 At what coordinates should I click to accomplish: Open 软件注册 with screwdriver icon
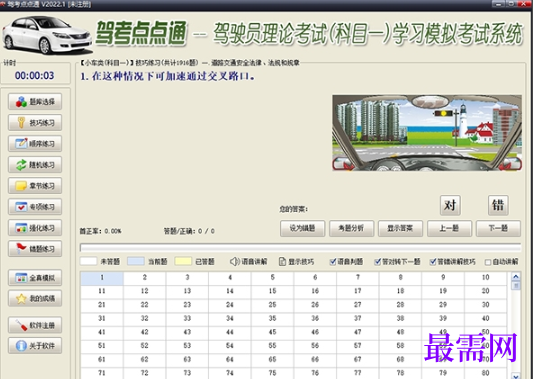(x=35, y=325)
